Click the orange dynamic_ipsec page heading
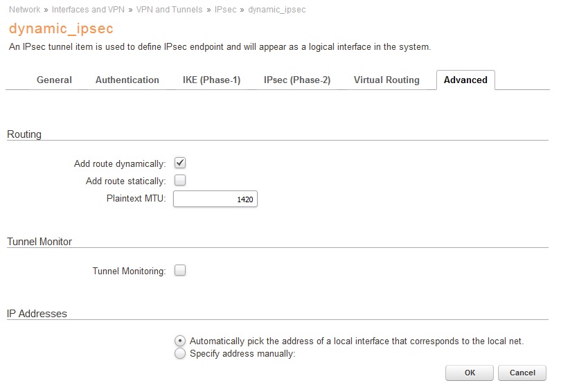561x392 pixels. (60, 29)
